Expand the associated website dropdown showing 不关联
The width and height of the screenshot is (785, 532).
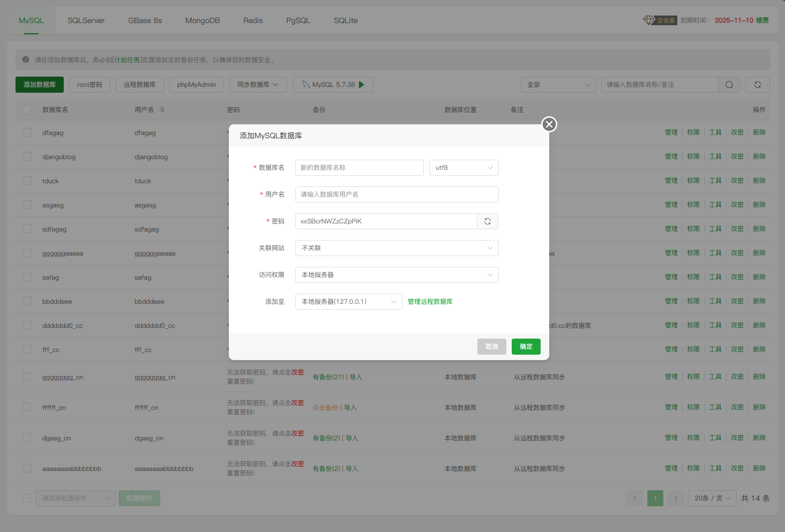click(x=397, y=248)
